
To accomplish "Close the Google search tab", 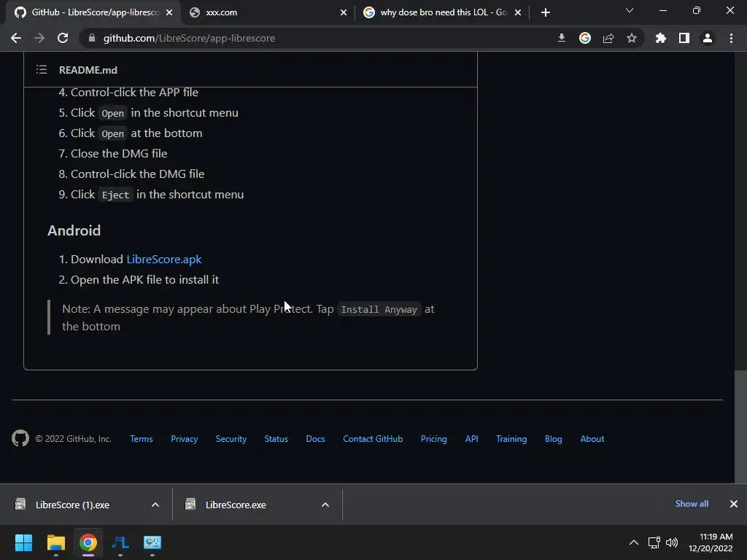I will (518, 12).
